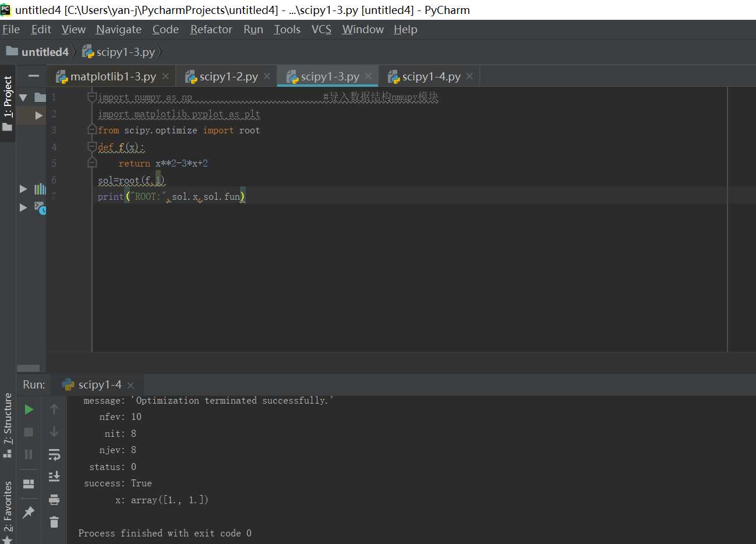Click scipy1-3.py breadcrumb in navigation bar
Image resolution: width=756 pixels, height=544 pixels.
(119, 52)
